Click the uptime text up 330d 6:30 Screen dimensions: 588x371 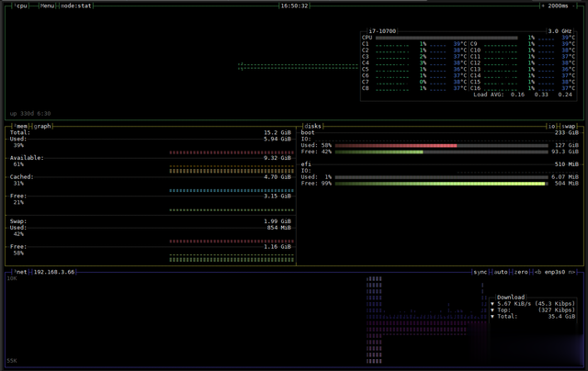(x=30, y=114)
